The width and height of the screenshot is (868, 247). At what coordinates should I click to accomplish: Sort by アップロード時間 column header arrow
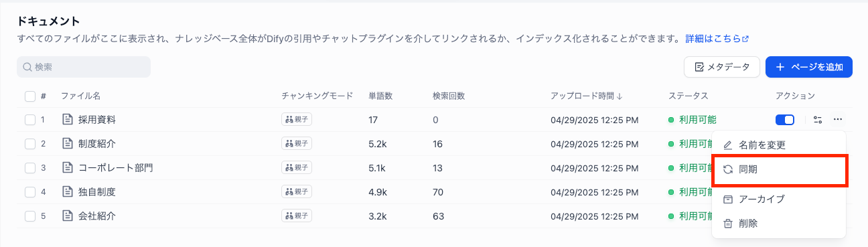coord(620,96)
